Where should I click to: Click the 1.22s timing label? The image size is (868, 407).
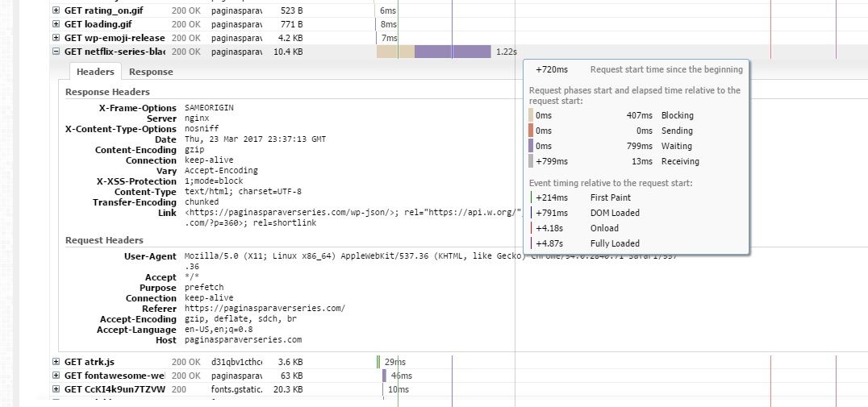click(x=507, y=52)
